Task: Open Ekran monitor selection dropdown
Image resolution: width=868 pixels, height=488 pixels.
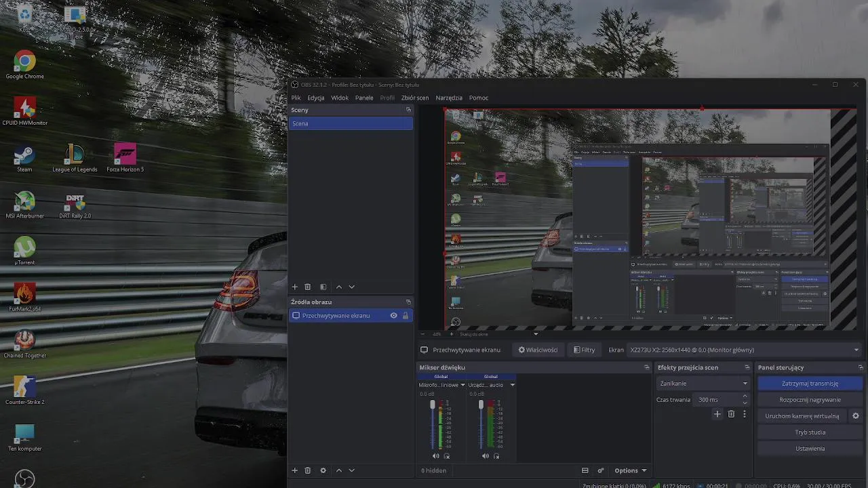Action: coord(744,350)
